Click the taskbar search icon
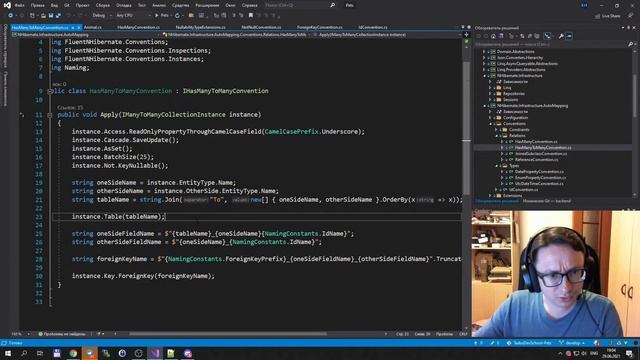 pyautogui.click(x=24, y=353)
